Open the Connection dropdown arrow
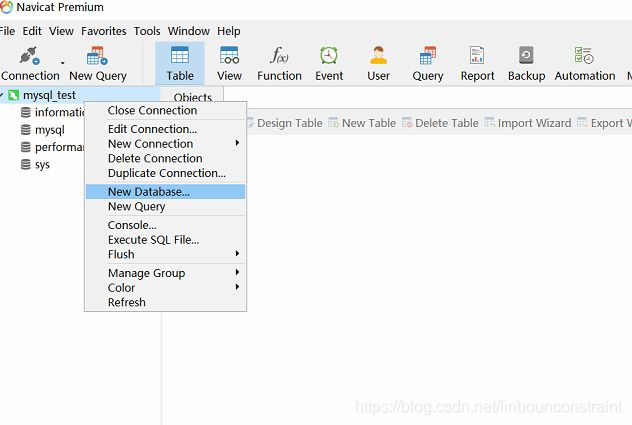 tap(62, 63)
